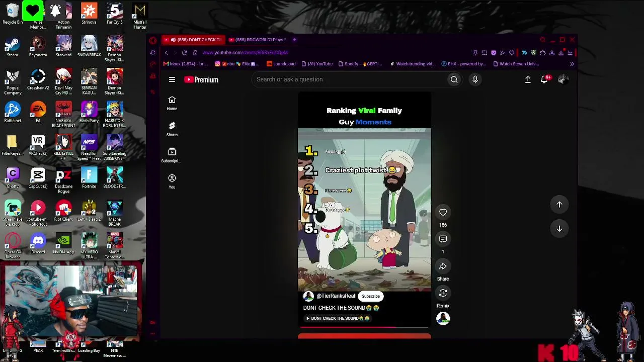Start voice search with the microphone
Image resolution: width=644 pixels, height=362 pixels.
click(x=475, y=79)
